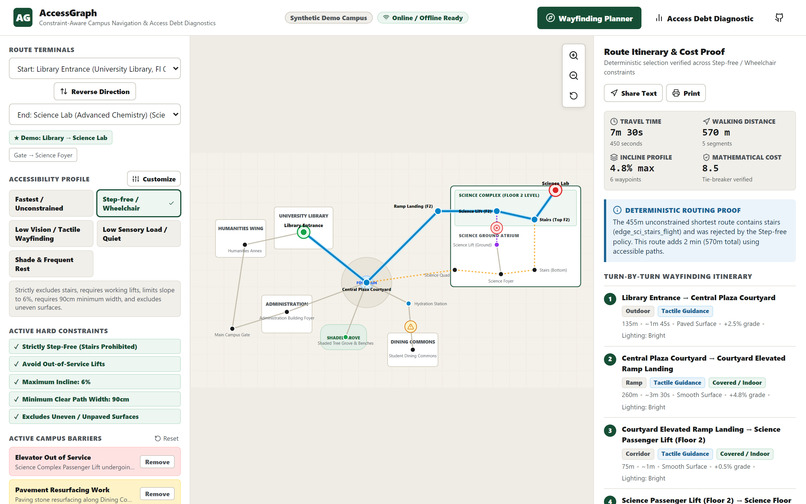806x504 pixels.
Task: Choose Low Sensory Load / Quiet profile
Action: tap(138, 234)
